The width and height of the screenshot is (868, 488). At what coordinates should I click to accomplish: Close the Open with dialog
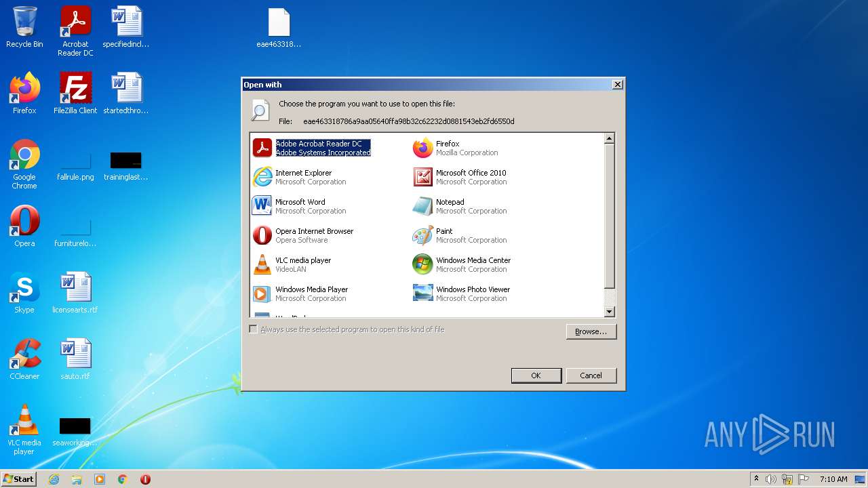pos(617,85)
